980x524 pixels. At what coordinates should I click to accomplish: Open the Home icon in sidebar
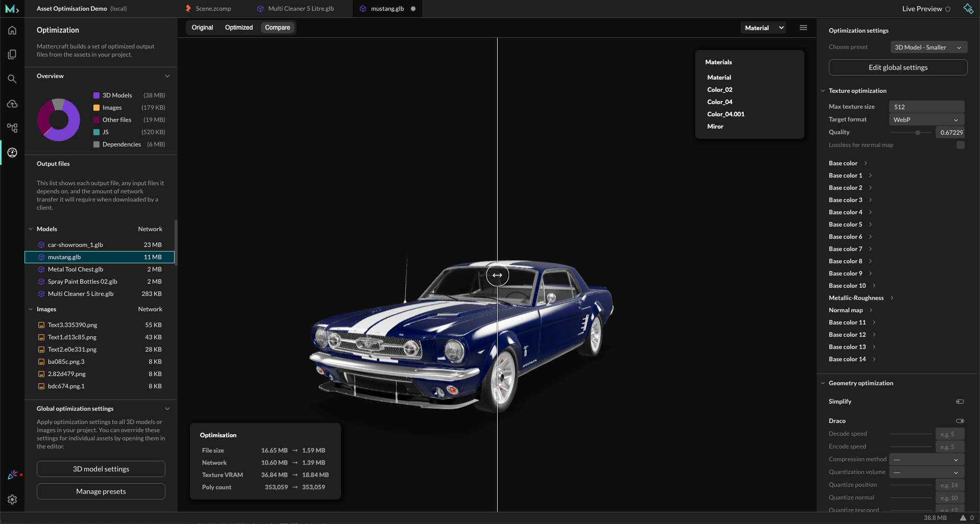point(12,31)
